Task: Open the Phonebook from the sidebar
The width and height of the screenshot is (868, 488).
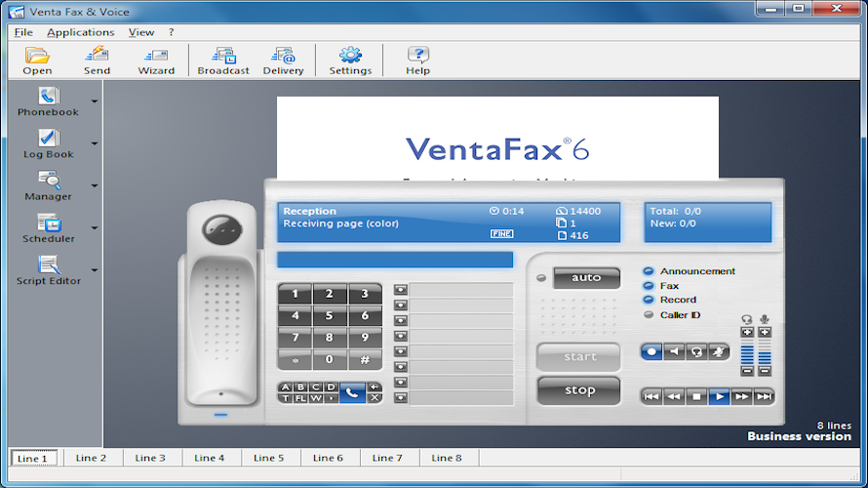Action: (48, 102)
